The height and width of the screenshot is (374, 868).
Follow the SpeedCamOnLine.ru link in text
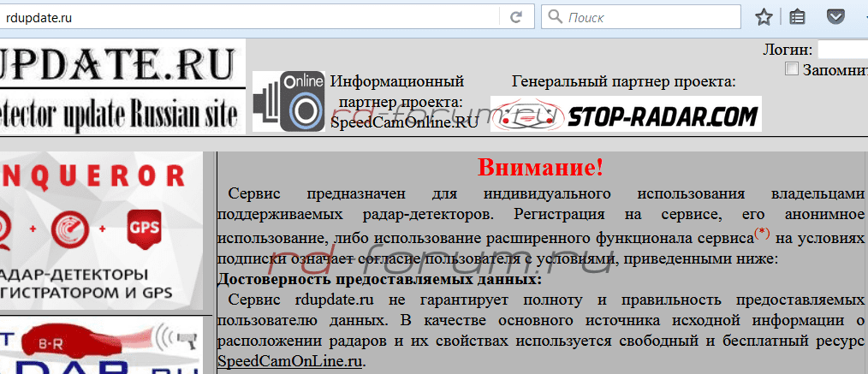pos(290,362)
